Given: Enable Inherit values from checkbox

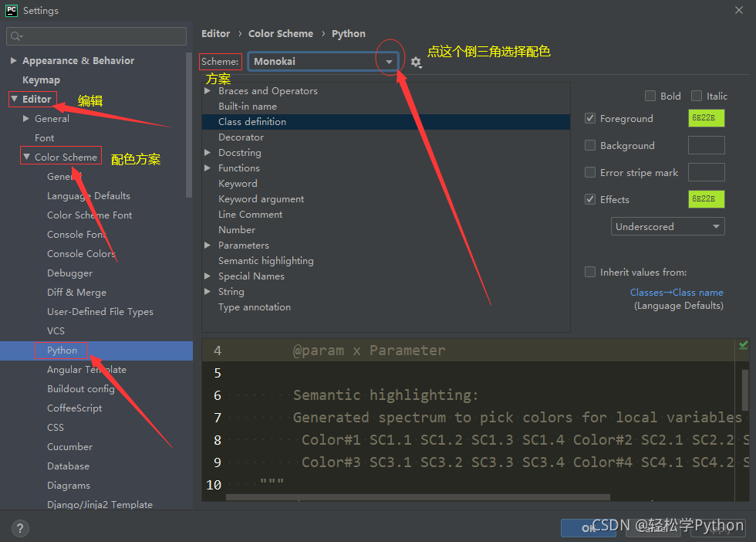Looking at the screenshot, I should coord(590,273).
